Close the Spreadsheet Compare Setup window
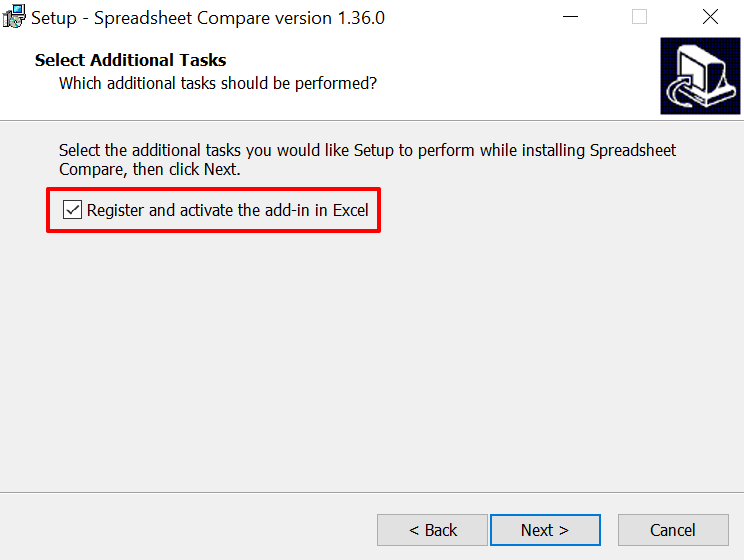The width and height of the screenshot is (744, 560). click(x=710, y=17)
